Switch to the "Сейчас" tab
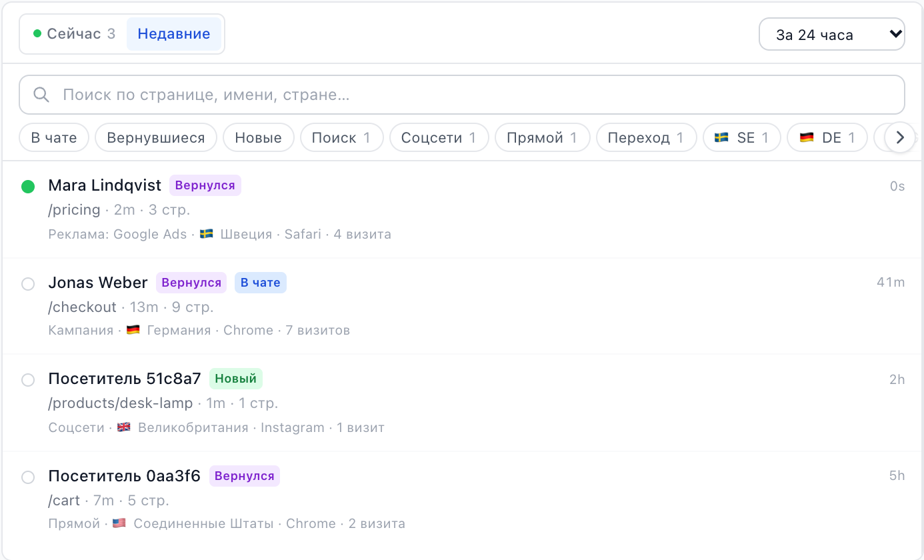 tap(74, 34)
